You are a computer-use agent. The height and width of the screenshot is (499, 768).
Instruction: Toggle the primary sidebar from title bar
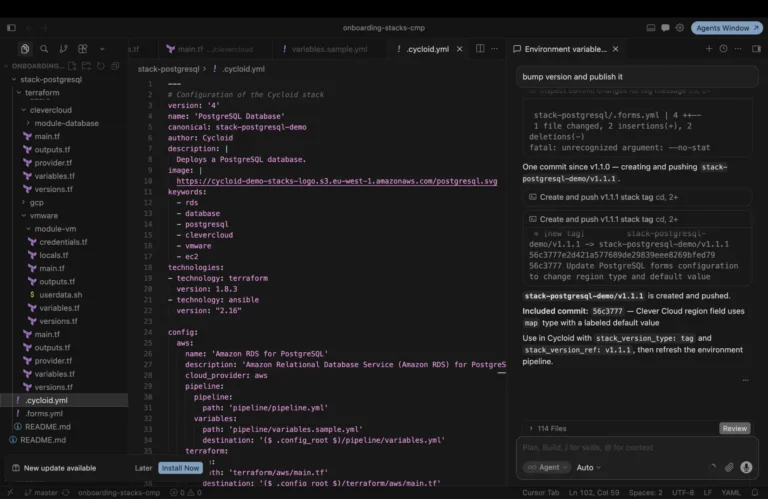point(11,28)
